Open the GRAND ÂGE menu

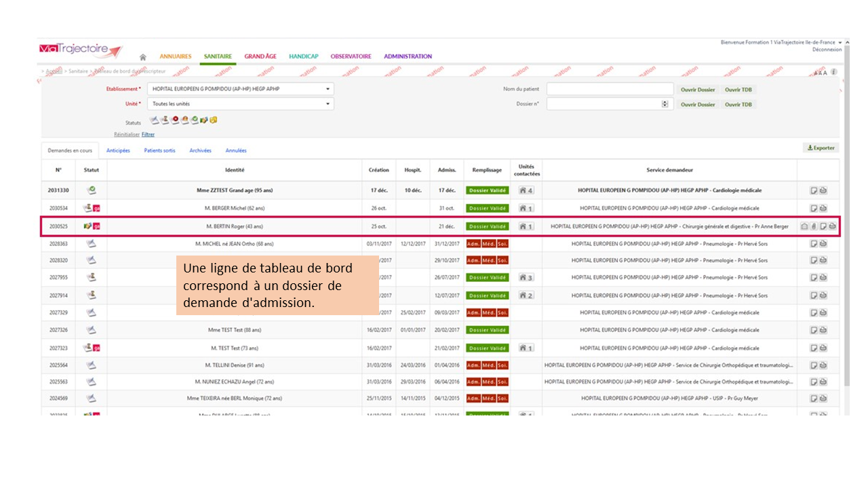tap(260, 56)
